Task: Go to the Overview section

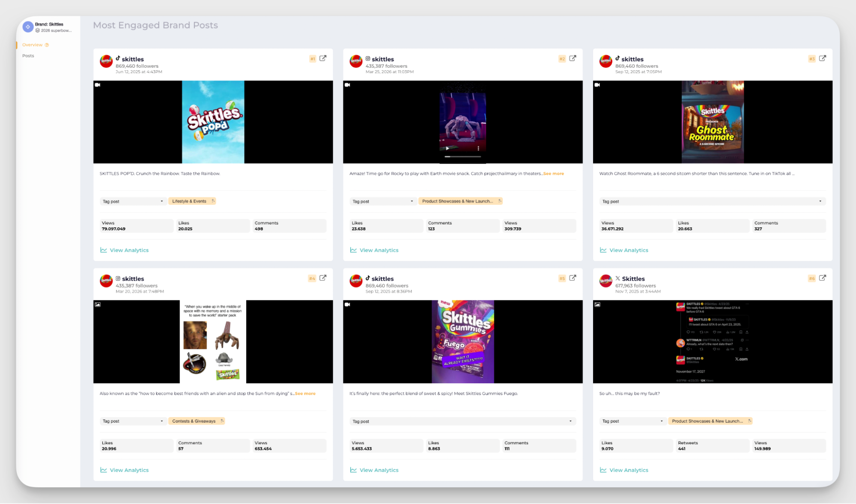Action: 33,45
